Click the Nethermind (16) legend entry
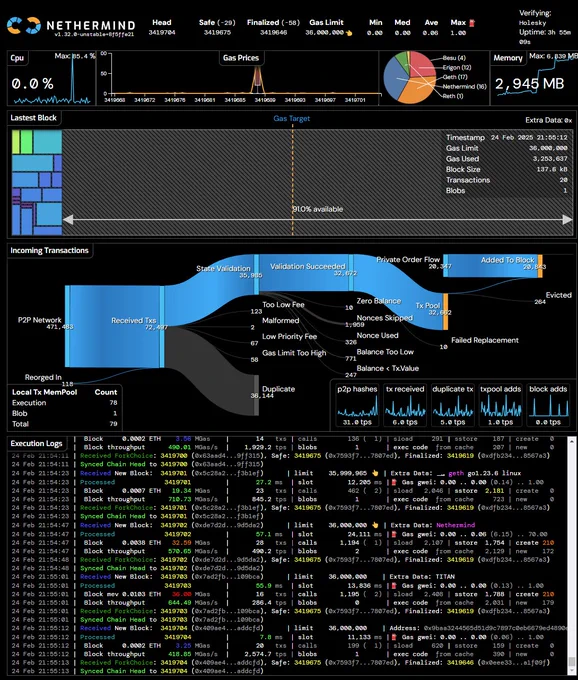 click(x=464, y=87)
